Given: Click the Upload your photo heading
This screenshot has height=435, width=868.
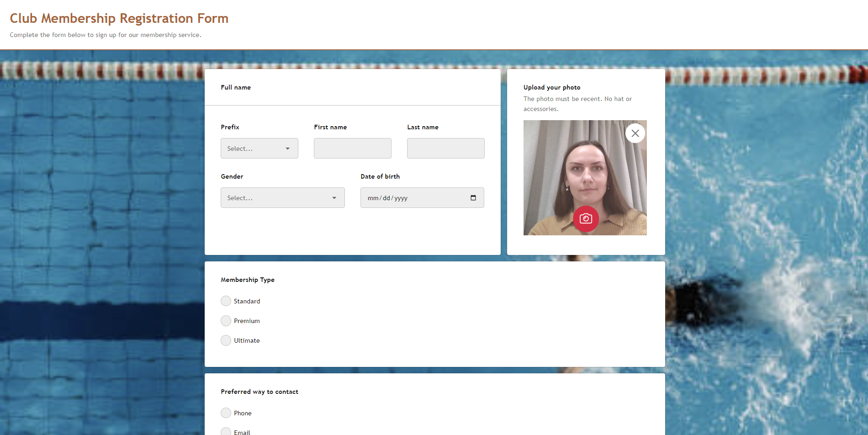Looking at the screenshot, I should [551, 87].
